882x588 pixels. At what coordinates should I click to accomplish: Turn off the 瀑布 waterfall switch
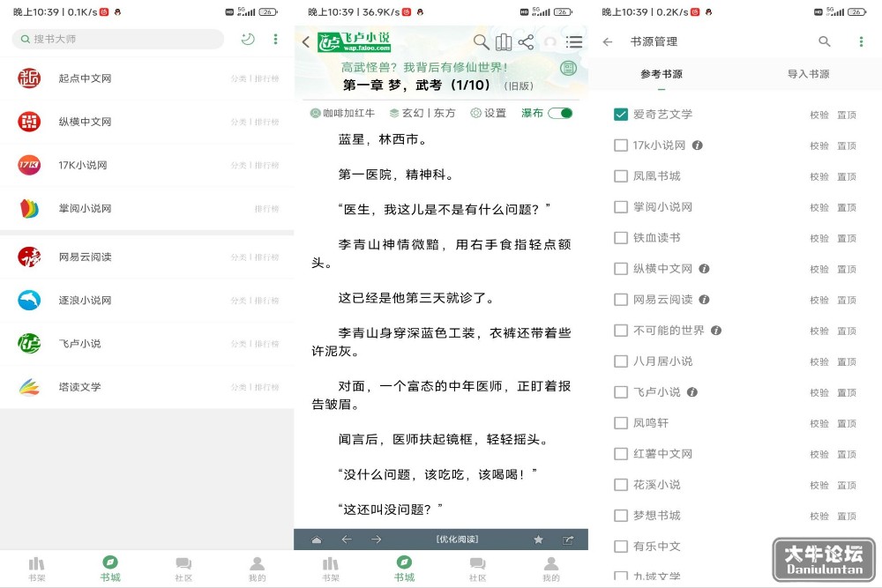(x=560, y=113)
